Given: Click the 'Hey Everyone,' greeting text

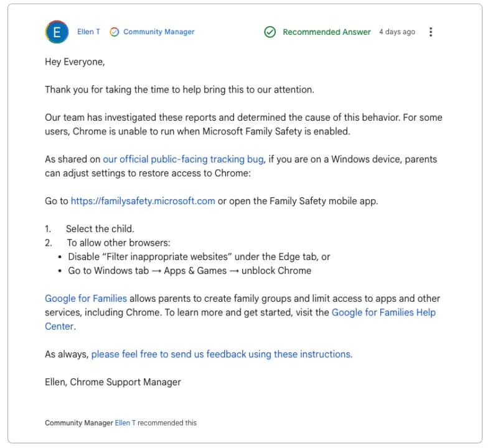Looking at the screenshot, I should 75,62.
